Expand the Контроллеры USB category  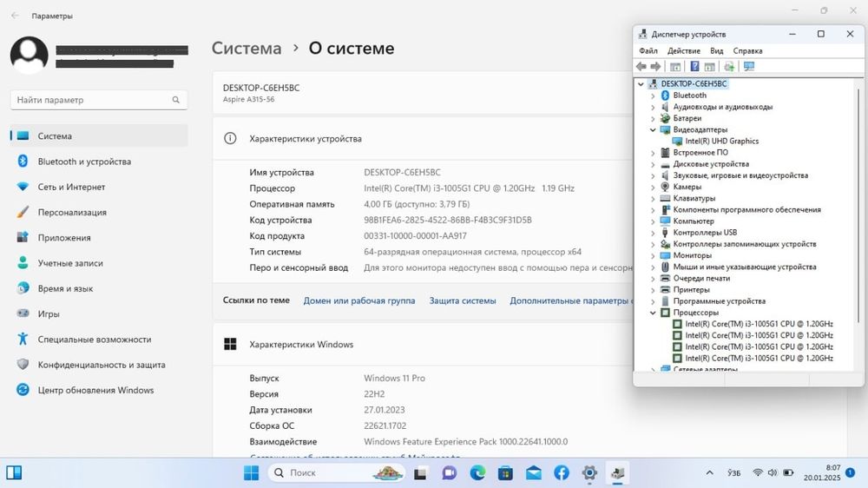click(653, 233)
